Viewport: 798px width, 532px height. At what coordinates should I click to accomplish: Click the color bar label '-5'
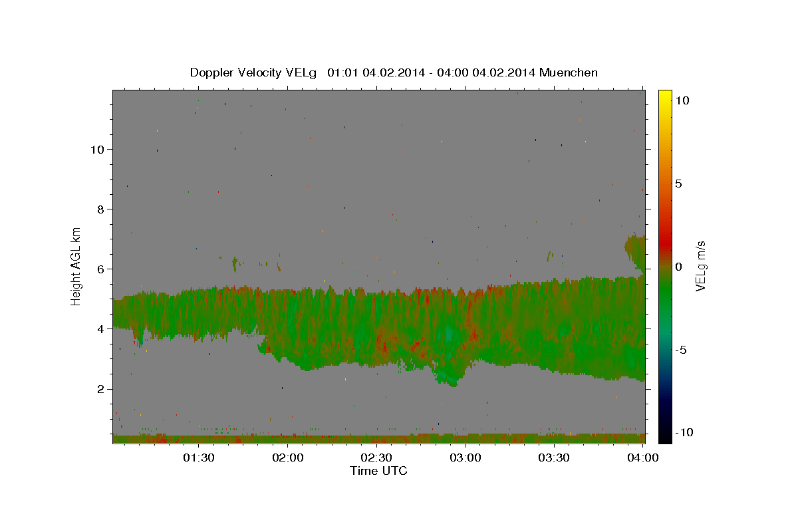tap(680, 349)
